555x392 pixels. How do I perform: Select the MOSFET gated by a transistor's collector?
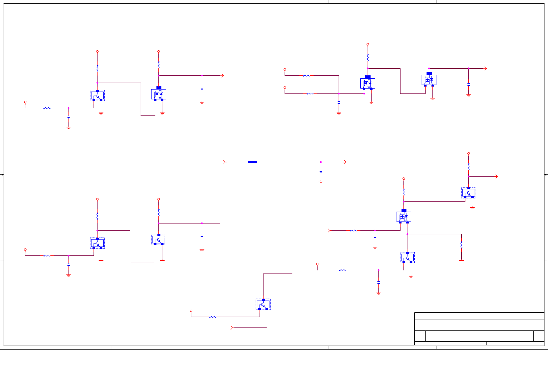click(158, 94)
